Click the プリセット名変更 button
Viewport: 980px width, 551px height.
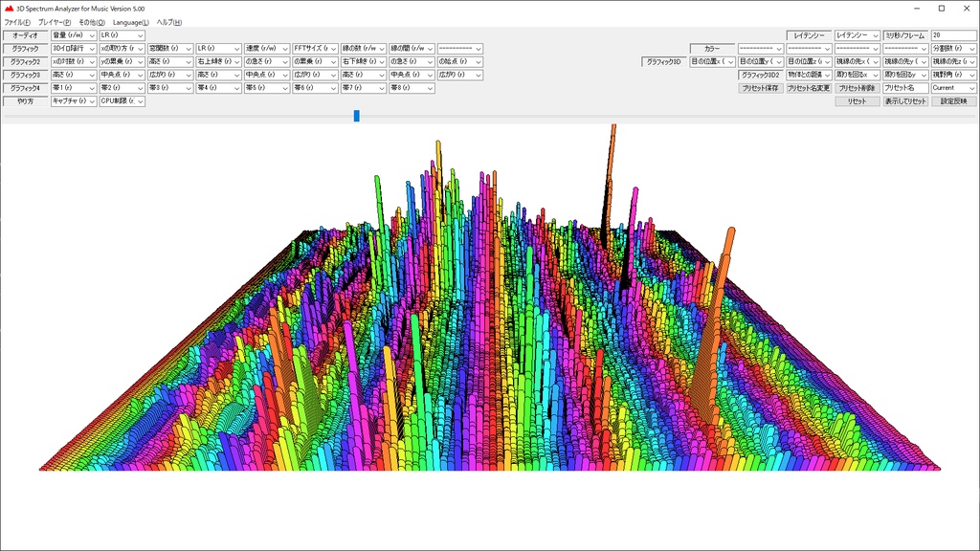click(809, 88)
